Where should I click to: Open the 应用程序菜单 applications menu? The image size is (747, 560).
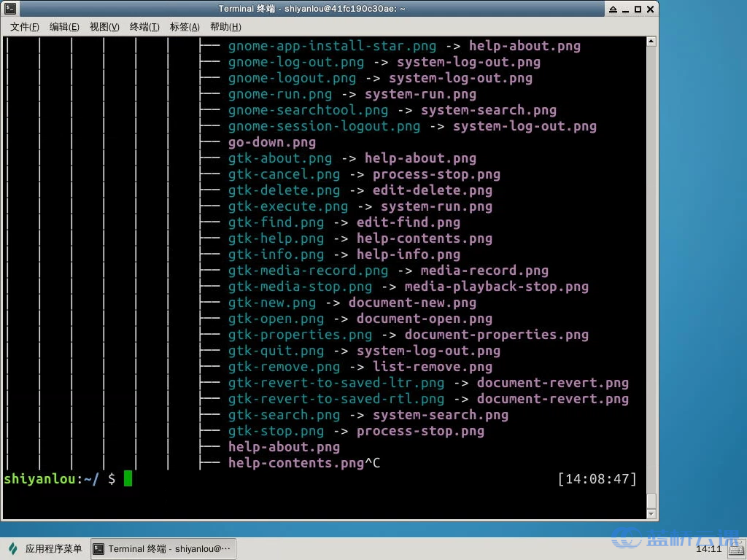pyautogui.click(x=46, y=548)
